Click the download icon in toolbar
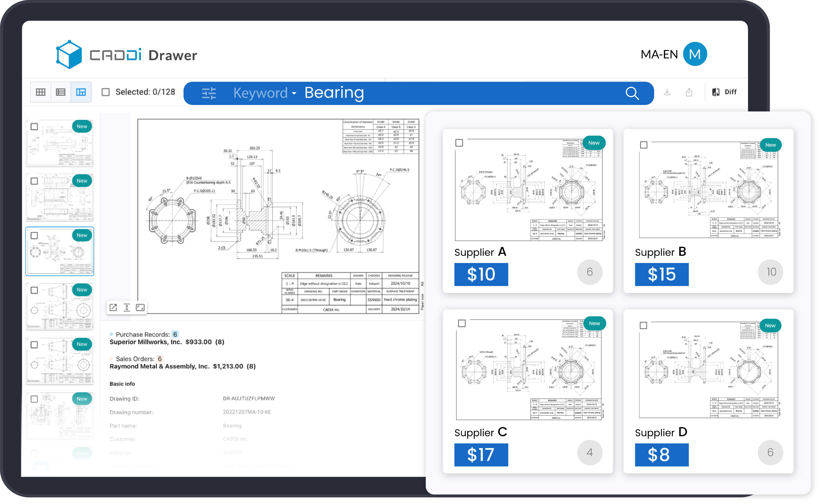820x504 pixels. (667, 92)
